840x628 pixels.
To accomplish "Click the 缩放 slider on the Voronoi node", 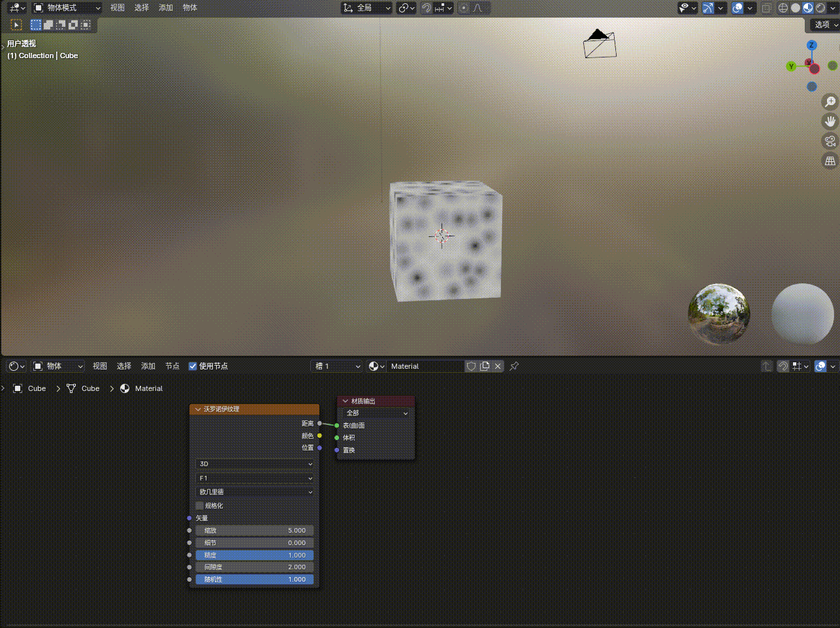I will coord(254,530).
